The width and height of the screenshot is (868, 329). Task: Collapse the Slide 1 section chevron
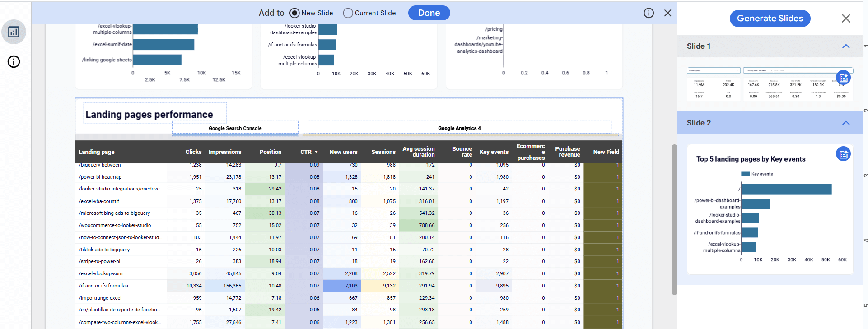[845, 46]
